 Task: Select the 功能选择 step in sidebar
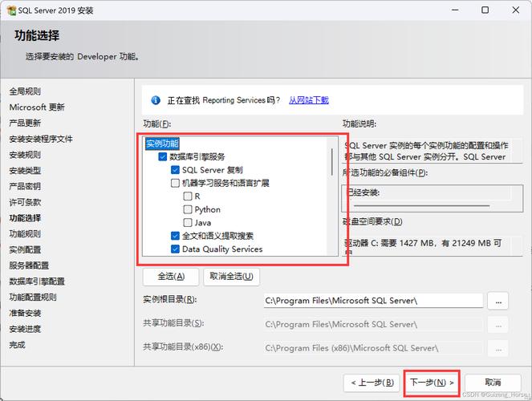[x=25, y=218]
